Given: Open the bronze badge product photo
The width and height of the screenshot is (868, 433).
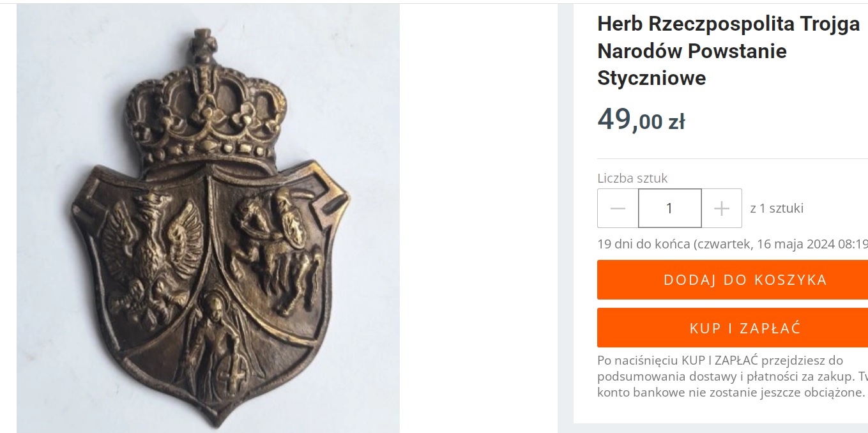Looking at the screenshot, I should pos(208,218).
